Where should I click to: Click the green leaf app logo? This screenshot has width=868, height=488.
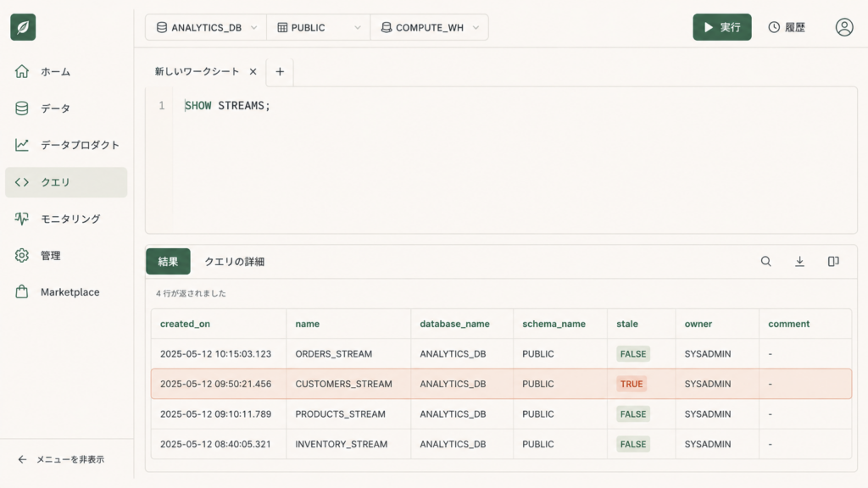tap(23, 27)
